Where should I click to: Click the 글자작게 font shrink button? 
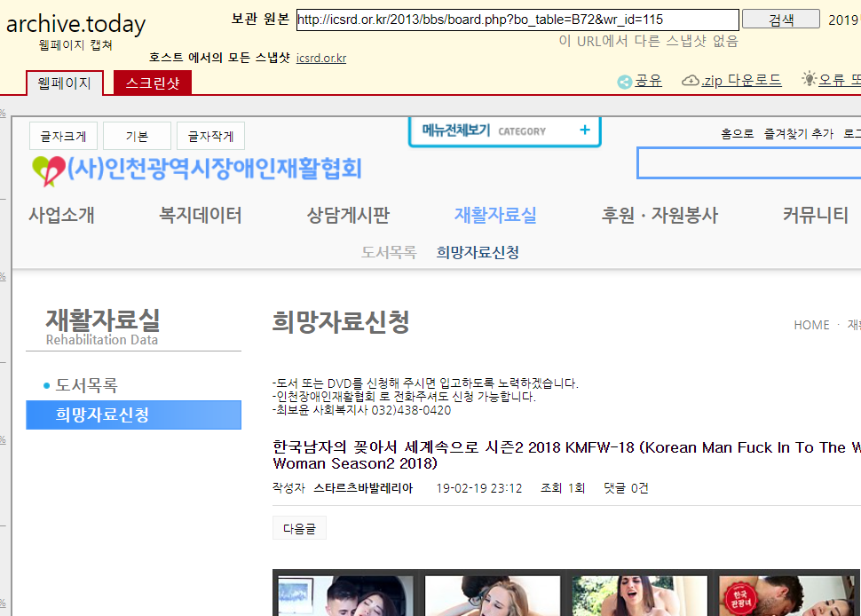click(x=211, y=136)
